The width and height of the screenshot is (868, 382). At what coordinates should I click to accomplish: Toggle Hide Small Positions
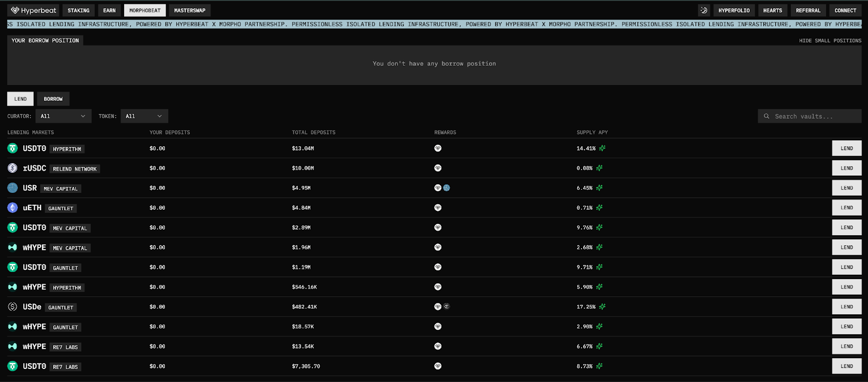(829, 41)
